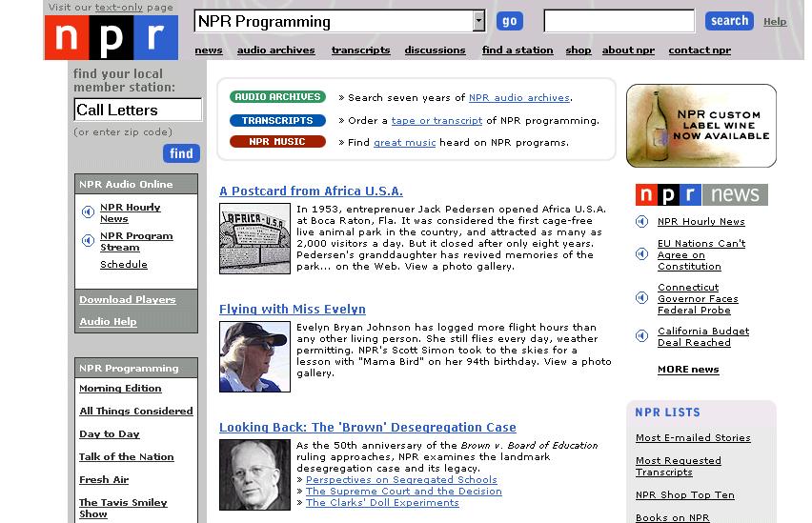Select shop in top navigation
Screen dimensions: 812x523
pos(579,50)
